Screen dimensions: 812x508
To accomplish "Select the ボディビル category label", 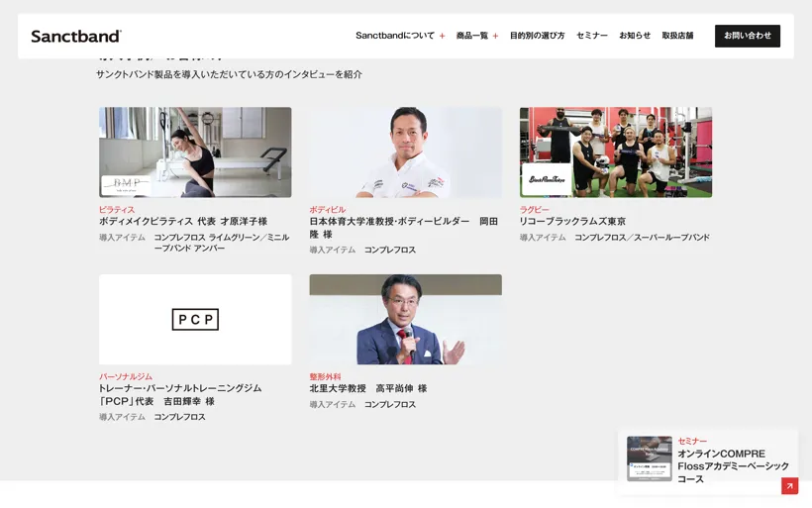I will [x=328, y=209].
